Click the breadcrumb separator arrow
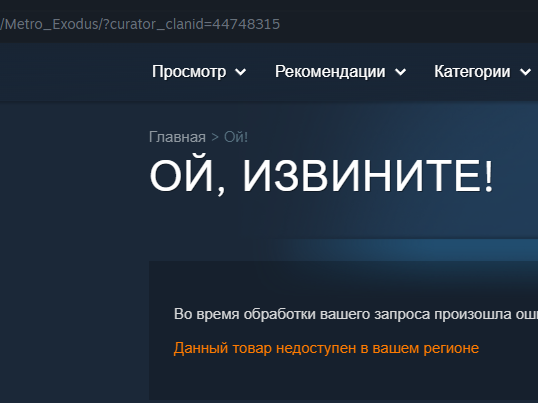This screenshot has width=538, height=403. pyautogui.click(x=215, y=137)
